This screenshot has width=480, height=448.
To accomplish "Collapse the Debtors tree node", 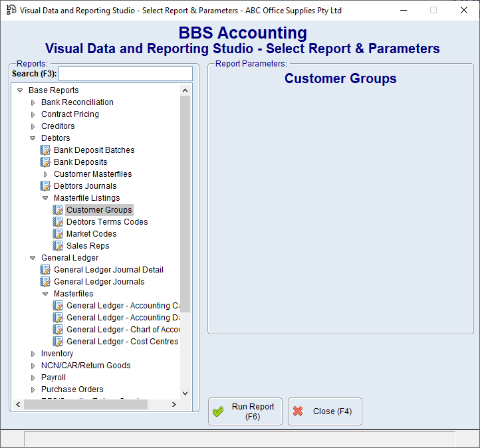I will pyautogui.click(x=33, y=138).
